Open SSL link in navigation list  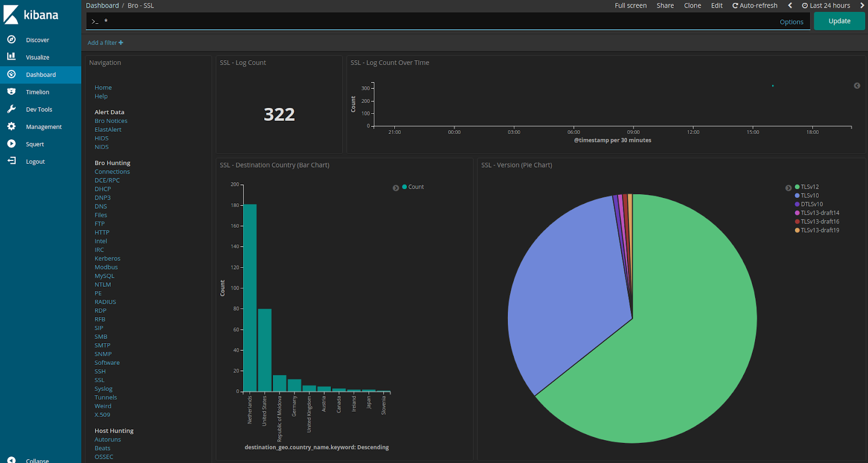tap(99, 380)
